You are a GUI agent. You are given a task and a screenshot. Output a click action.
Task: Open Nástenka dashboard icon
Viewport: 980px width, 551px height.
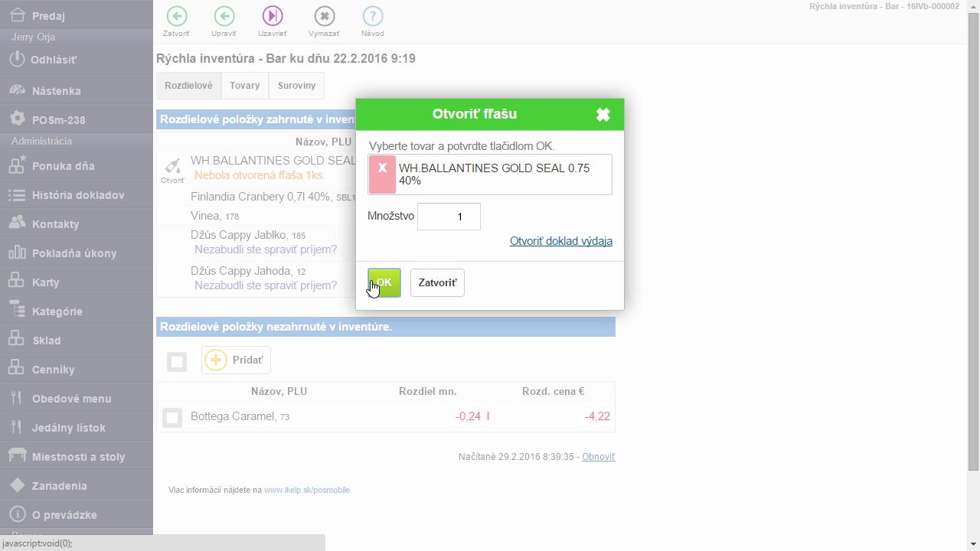(x=17, y=90)
